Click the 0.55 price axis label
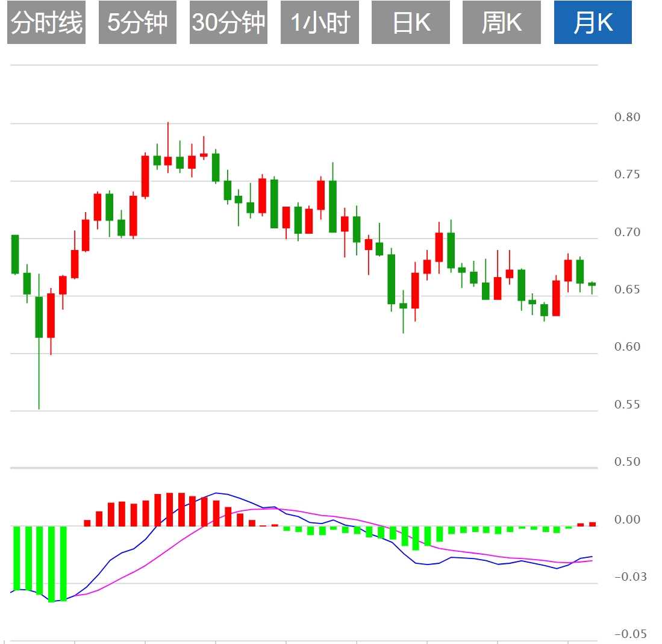662x644 pixels. point(627,405)
